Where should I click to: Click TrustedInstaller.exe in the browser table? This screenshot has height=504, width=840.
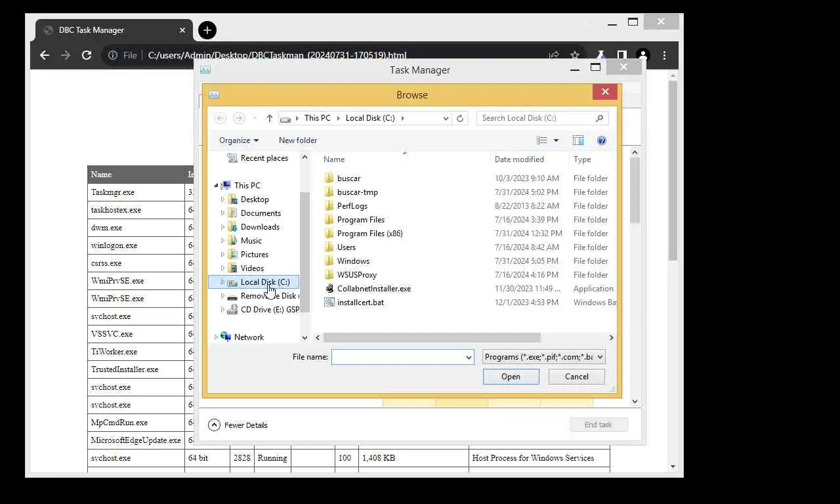[125, 369]
